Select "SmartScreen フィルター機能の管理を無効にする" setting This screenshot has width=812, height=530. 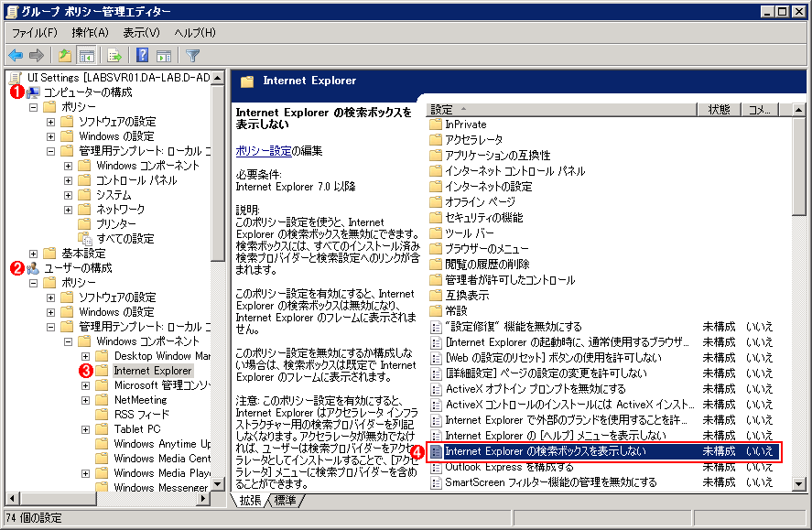(604, 482)
